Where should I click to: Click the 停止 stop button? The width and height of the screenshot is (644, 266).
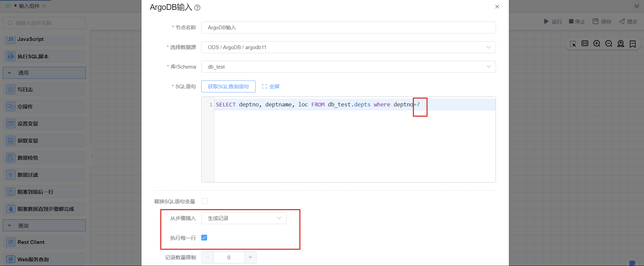(577, 21)
